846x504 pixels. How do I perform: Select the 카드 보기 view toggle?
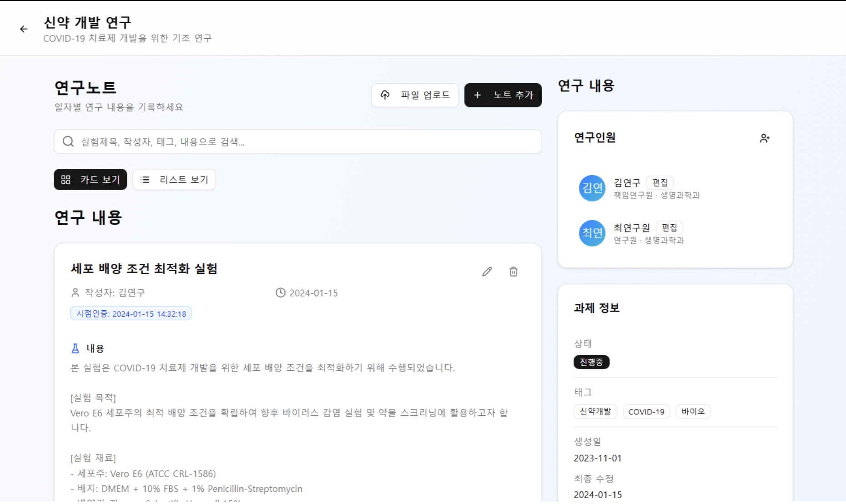point(90,179)
